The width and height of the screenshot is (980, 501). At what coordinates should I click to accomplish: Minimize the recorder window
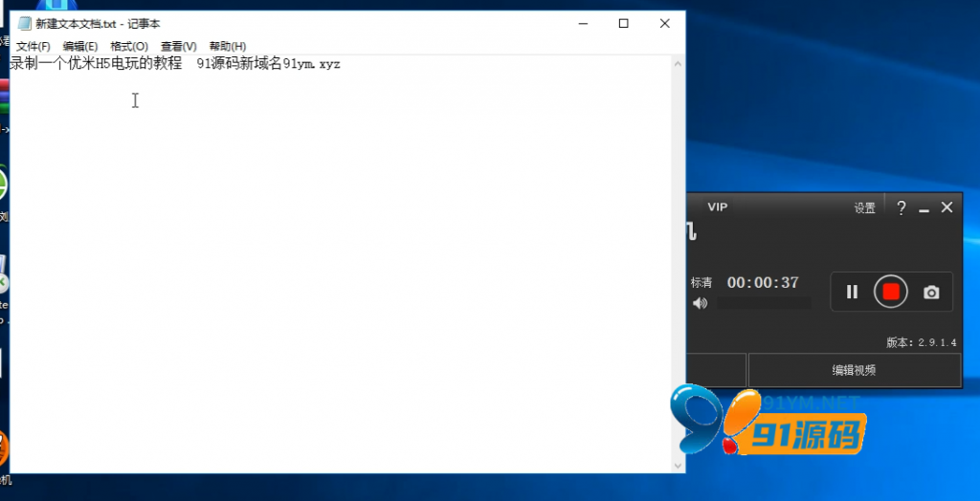coord(924,210)
